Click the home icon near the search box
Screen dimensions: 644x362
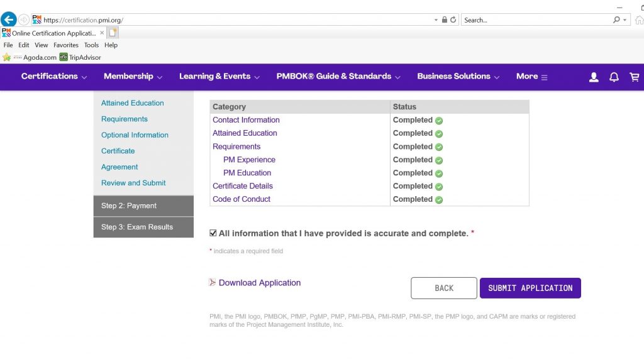pyautogui.click(x=638, y=19)
